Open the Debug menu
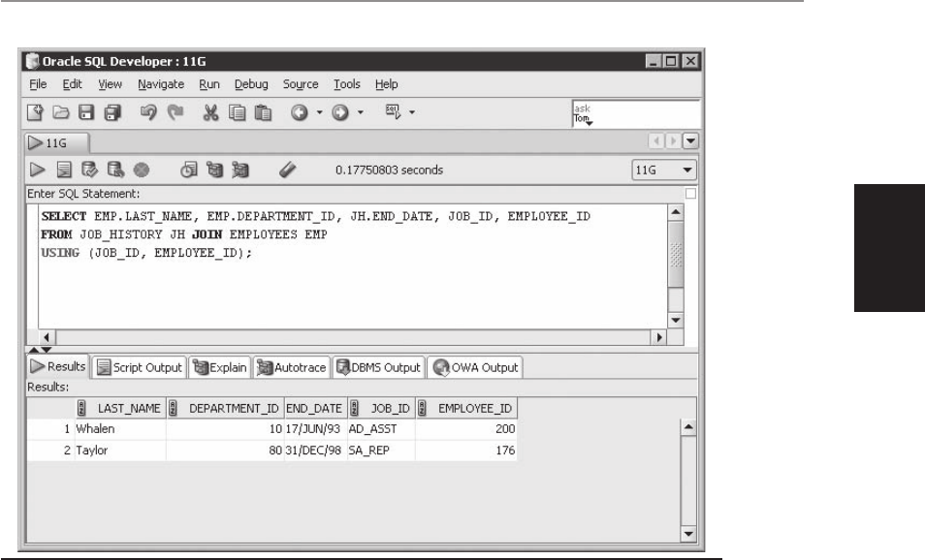This screenshot has width=925, height=560. [251, 84]
